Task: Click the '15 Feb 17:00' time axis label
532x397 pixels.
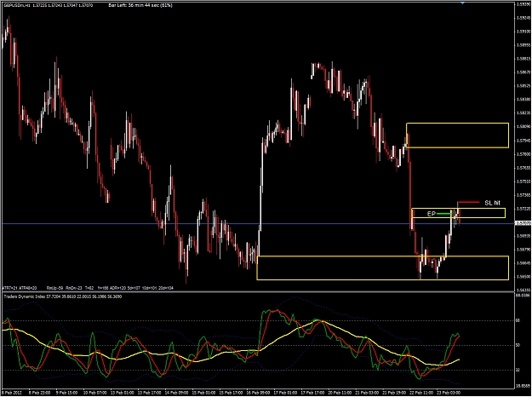Action: click(231, 393)
